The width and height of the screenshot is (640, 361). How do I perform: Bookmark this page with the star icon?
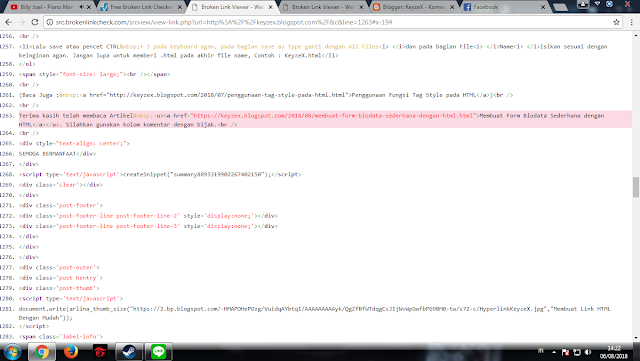coord(616,22)
